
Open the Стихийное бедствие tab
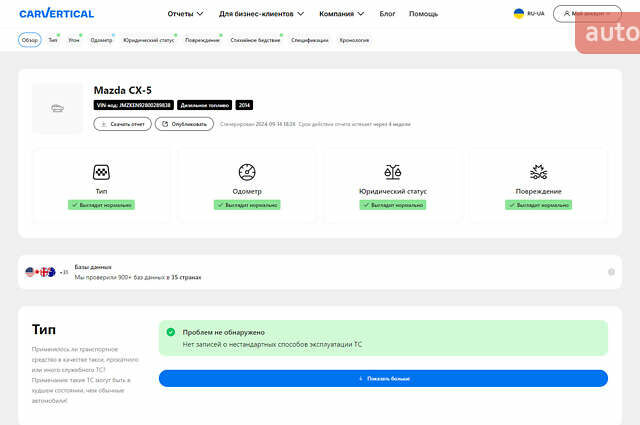[x=255, y=40]
